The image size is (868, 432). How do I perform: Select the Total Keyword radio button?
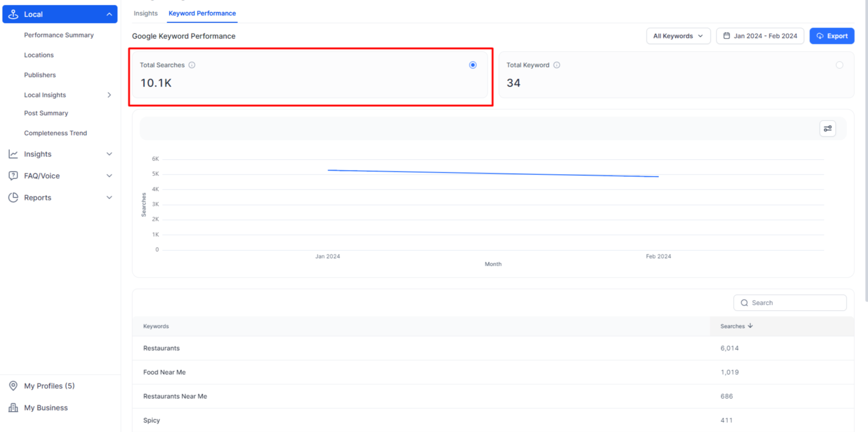click(839, 65)
